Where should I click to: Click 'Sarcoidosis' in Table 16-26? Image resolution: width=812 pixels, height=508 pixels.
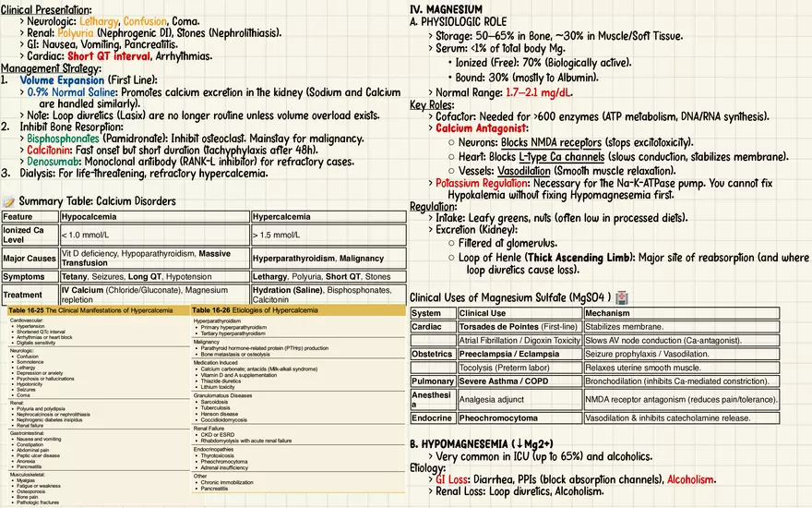tap(214, 402)
